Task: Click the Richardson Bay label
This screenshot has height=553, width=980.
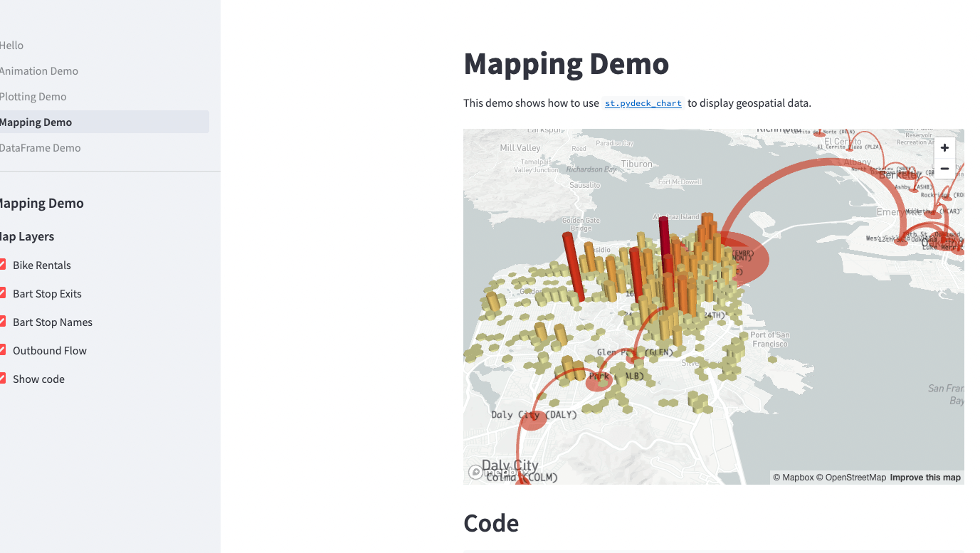Action: pyautogui.click(x=591, y=170)
